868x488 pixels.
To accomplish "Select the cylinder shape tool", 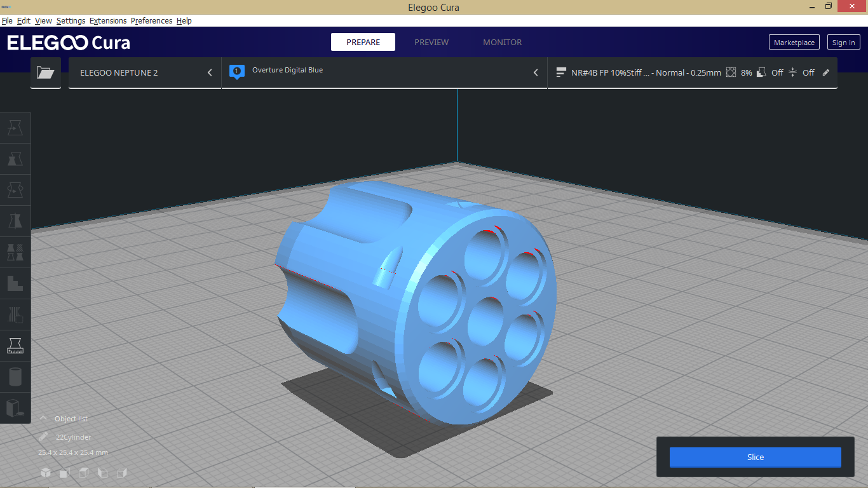I will click(x=15, y=376).
